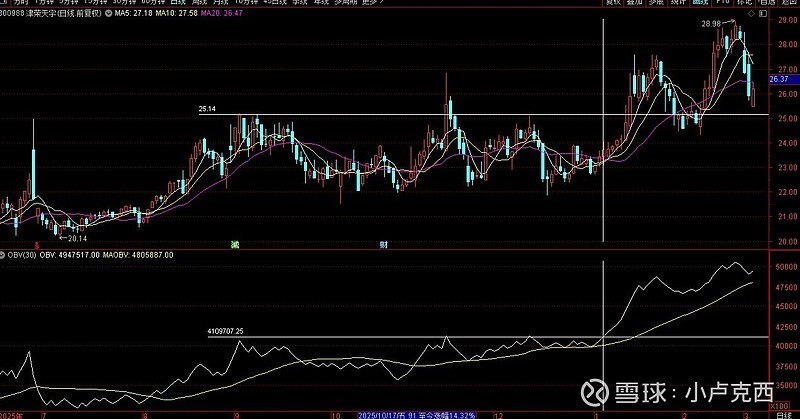Image resolution: width=800 pixels, height=419 pixels.
Task: Click the blue 26.37 current price tag
Action: 783,79
